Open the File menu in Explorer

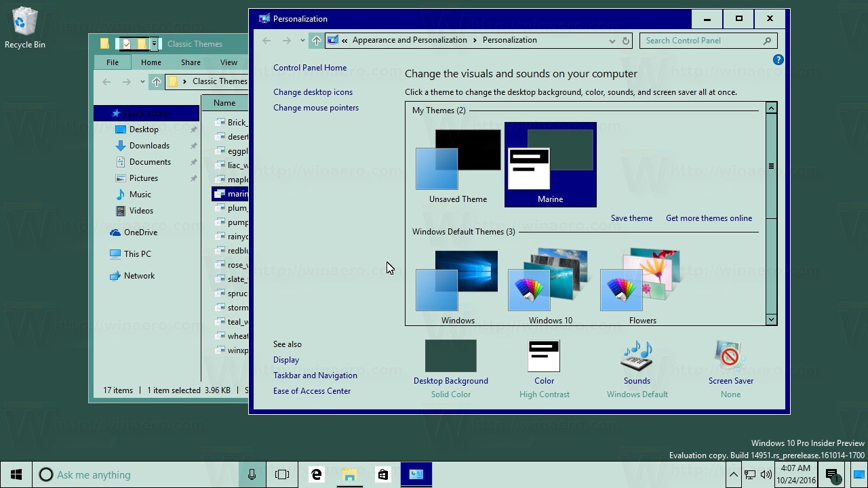pyautogui.click(x=113, y=62)
